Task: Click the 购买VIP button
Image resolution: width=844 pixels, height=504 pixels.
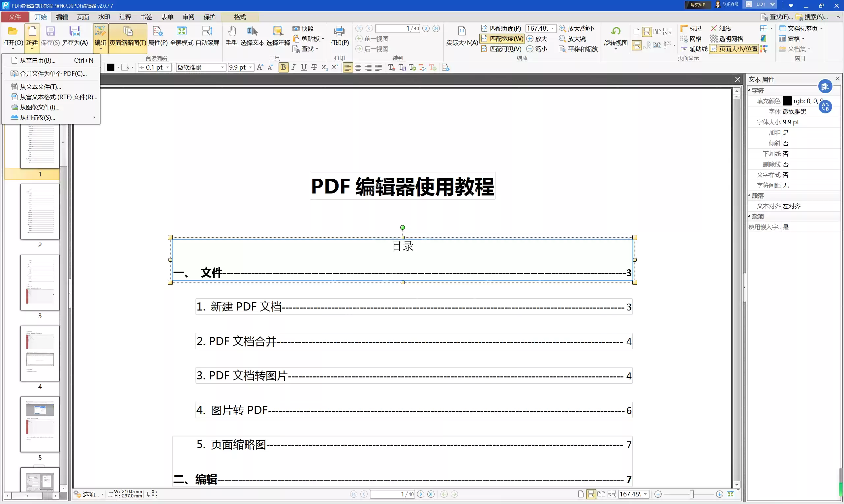Action: click(697, 5)
